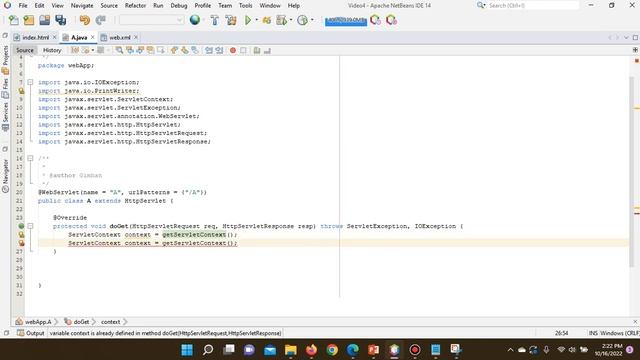
Task: Click the Clean and Build Project icon
Action: [231, 20]
